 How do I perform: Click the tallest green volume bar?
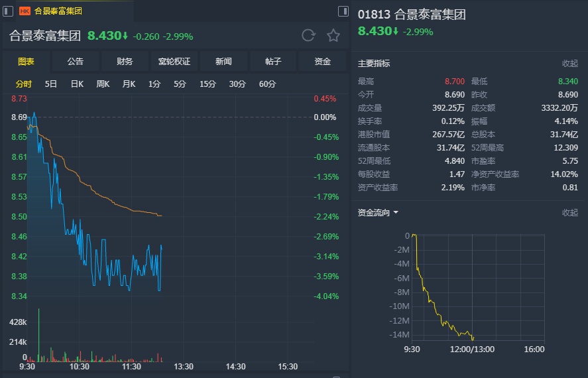coord(38,335)
